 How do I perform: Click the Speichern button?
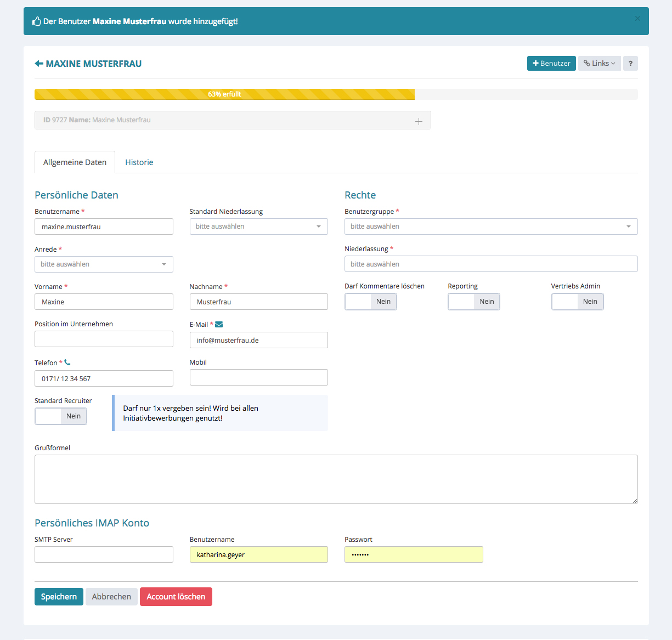click(59, 597)
